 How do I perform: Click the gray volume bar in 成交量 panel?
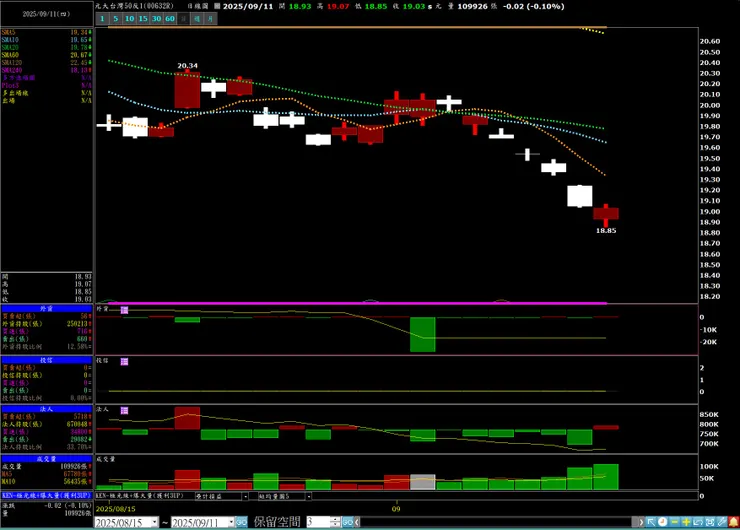click(x=422, y=482)
